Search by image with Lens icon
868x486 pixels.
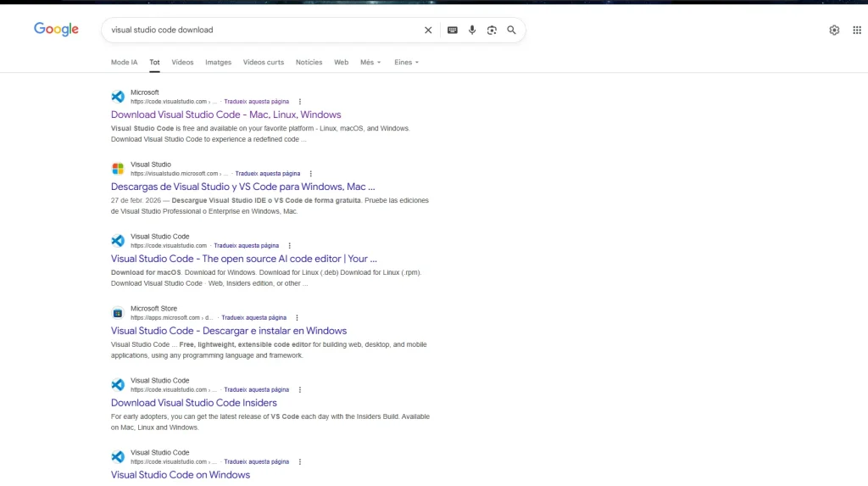click(x=492, y=30)
